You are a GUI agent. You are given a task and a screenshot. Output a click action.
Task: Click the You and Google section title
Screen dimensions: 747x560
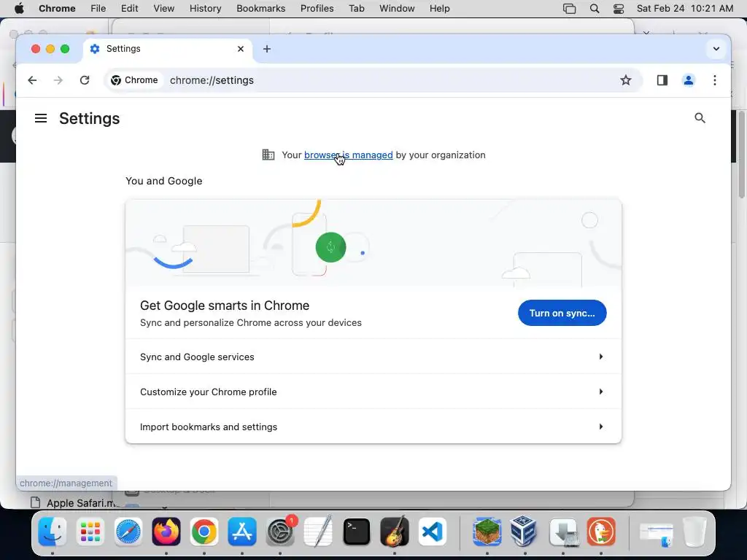pos(164,181)
